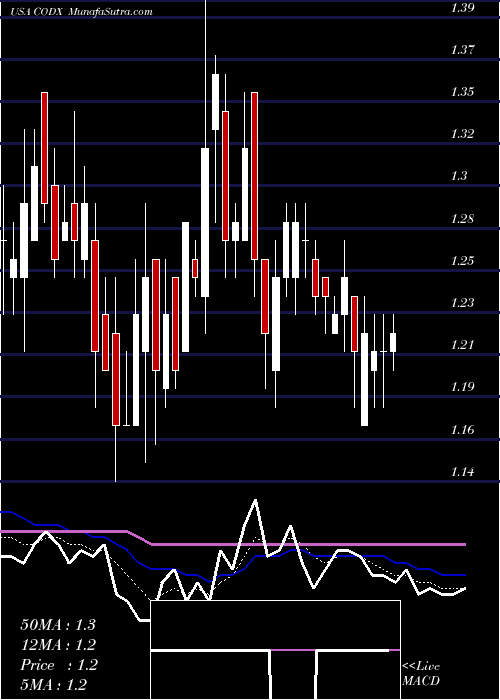Click the 5MA : 1.2 legend value
Image resolution: width=500 pixels, height=700 pixels.
(x=54, y=685)
